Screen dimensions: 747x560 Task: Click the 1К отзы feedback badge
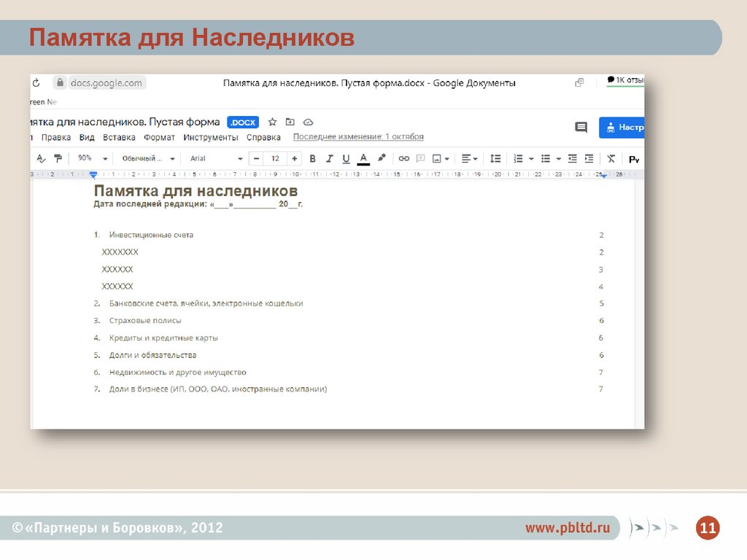click(625, 80)
